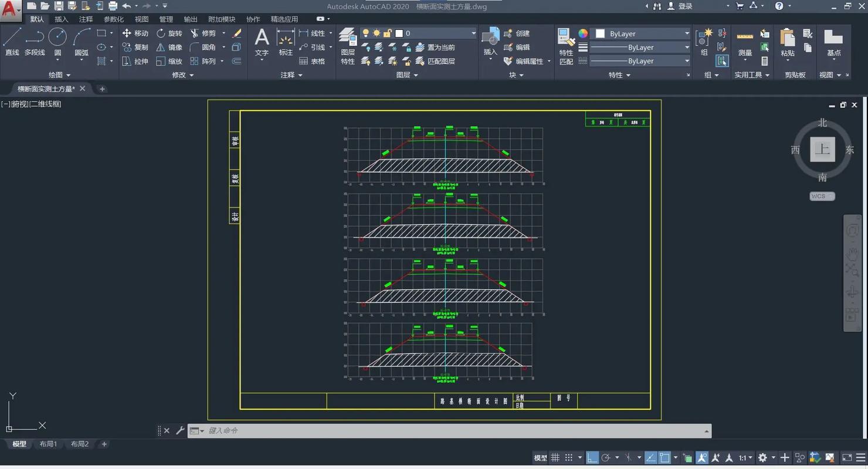
Task: Toggle the grid display in status bar
Action: 555,458
